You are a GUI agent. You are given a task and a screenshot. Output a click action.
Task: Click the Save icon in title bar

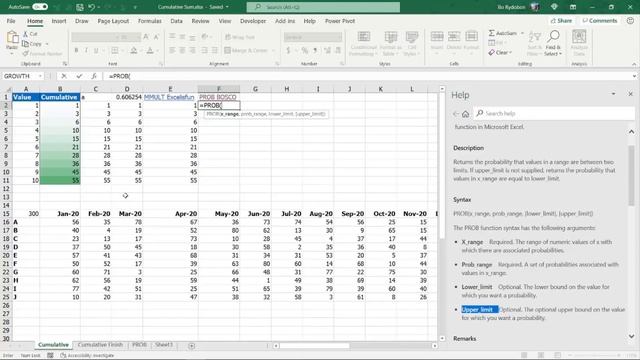80,7
